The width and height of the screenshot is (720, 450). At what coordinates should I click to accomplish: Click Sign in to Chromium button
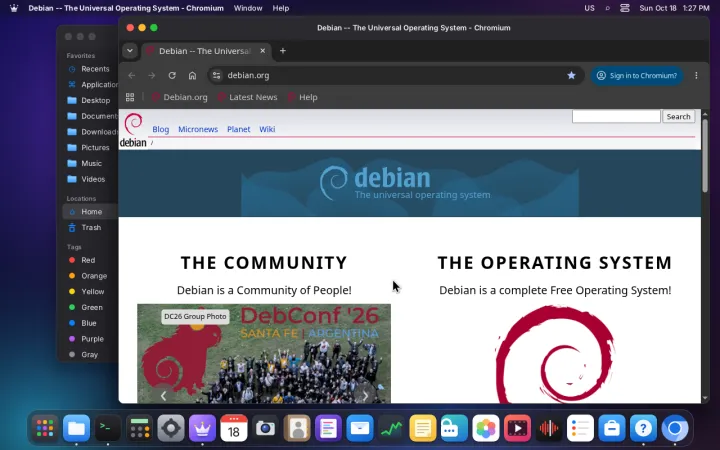637,75
